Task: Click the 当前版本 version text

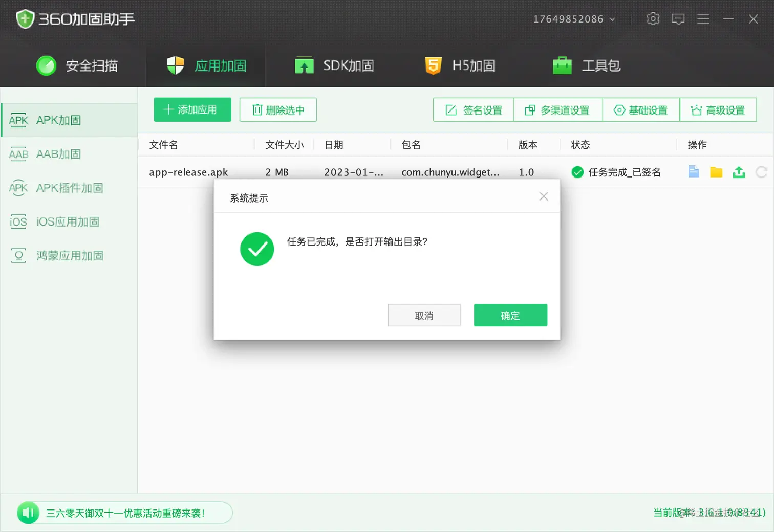Action: point(709,513)
